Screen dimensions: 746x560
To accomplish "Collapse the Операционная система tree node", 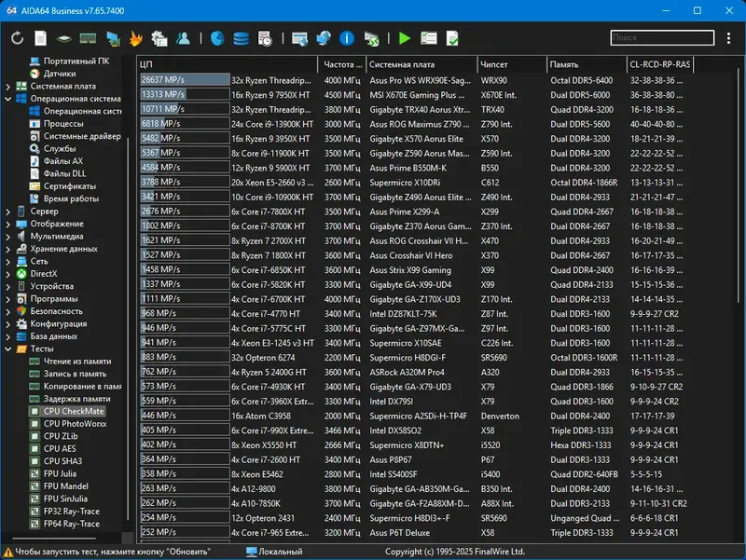I will point(7,99).
